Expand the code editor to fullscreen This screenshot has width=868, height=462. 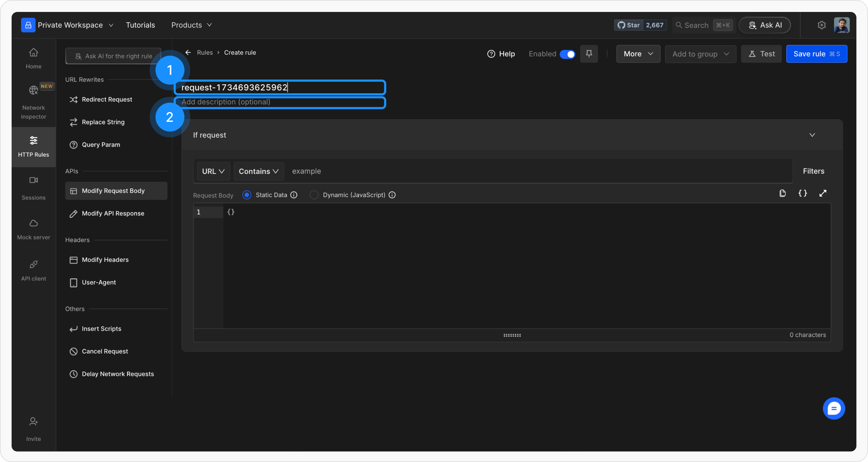tap(823, 193)
